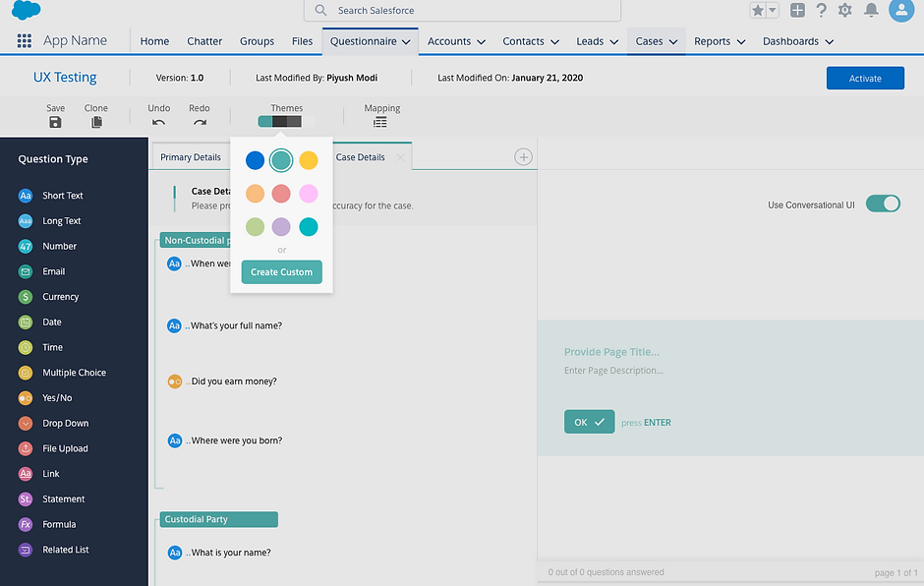Click the global create plus icon
This screenshot has height=586, width=924.
(x=797, y=10)
